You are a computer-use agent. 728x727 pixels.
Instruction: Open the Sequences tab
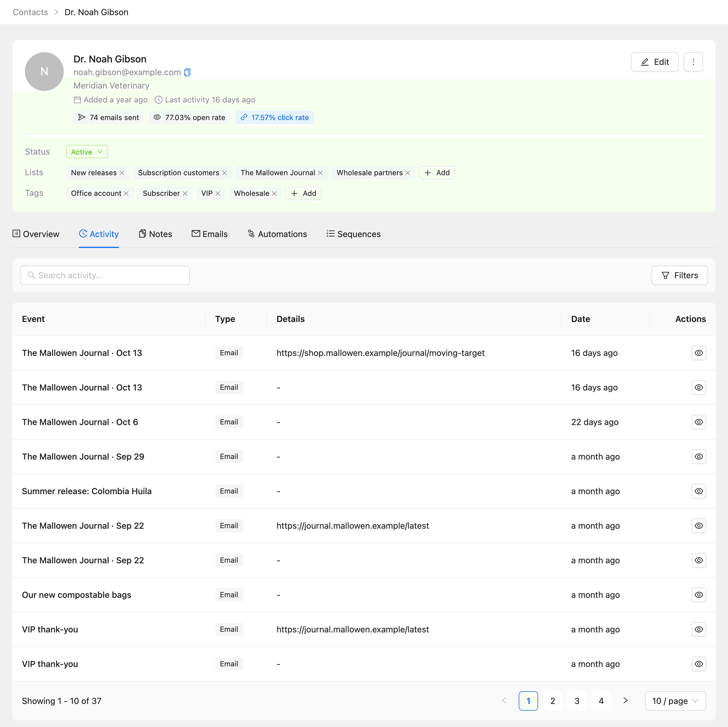[x=353, y=234]
